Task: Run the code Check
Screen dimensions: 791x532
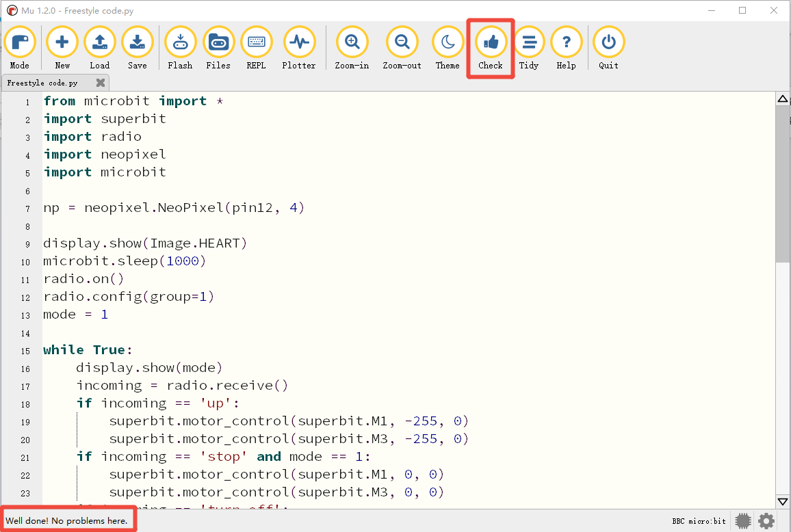Action: click(x=491, y=48)
